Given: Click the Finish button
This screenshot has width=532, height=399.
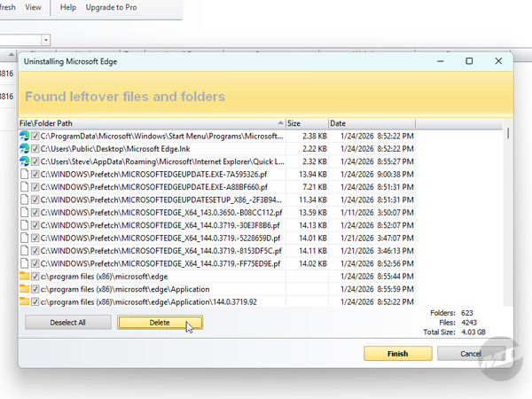Looking at the screenshot, I should click(x=397, y=354).
